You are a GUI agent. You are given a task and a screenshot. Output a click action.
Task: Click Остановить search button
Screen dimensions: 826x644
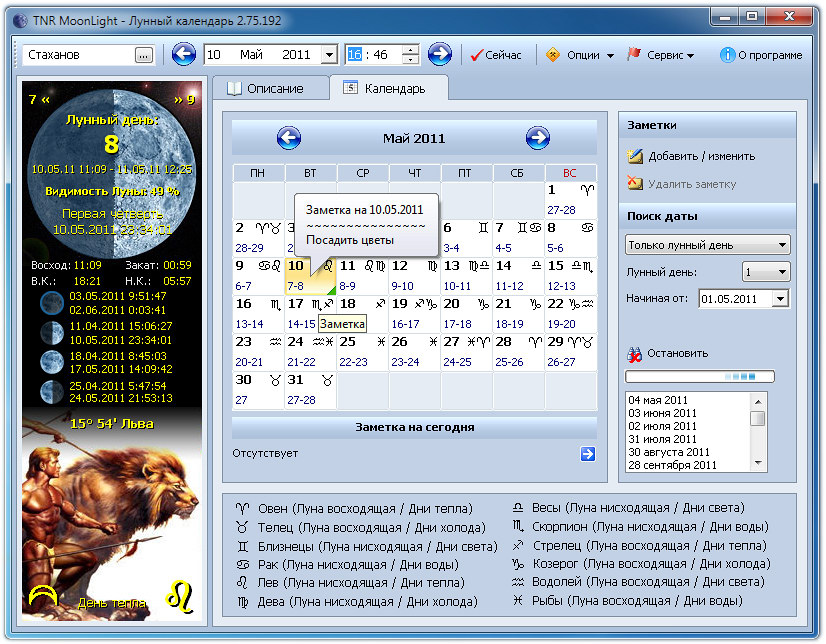[667, 353]
